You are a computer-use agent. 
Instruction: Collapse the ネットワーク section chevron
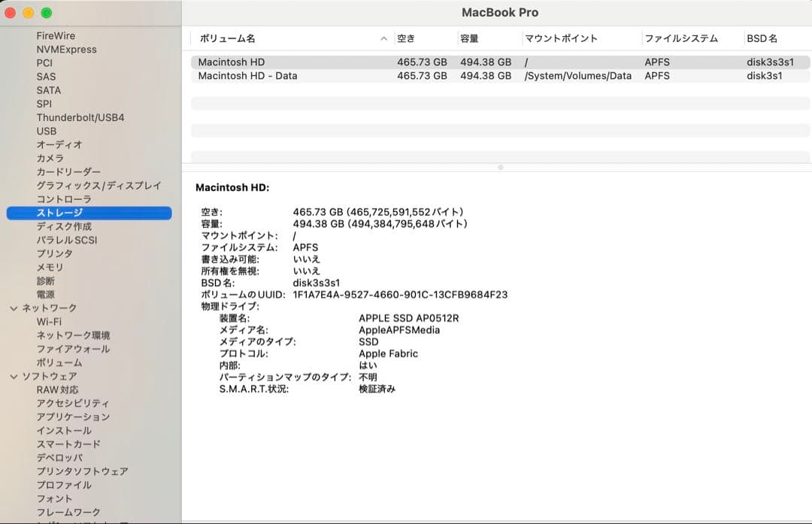[14, 308]
